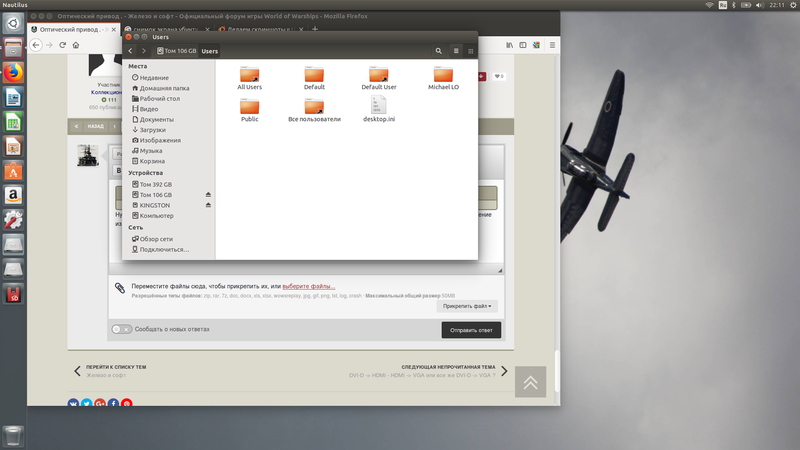Select the desktop.ini file
Screen dimensions: 800x450
tap(379, 109)
